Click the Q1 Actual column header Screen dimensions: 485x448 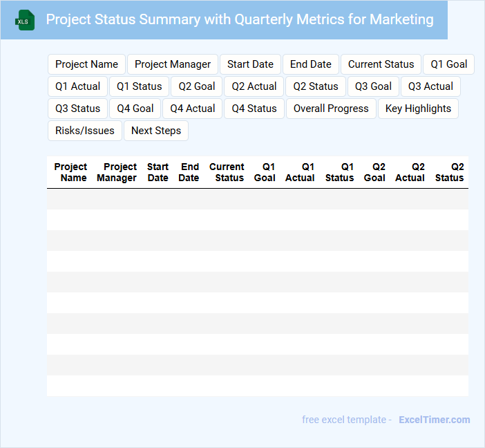(x=301, y=172)
